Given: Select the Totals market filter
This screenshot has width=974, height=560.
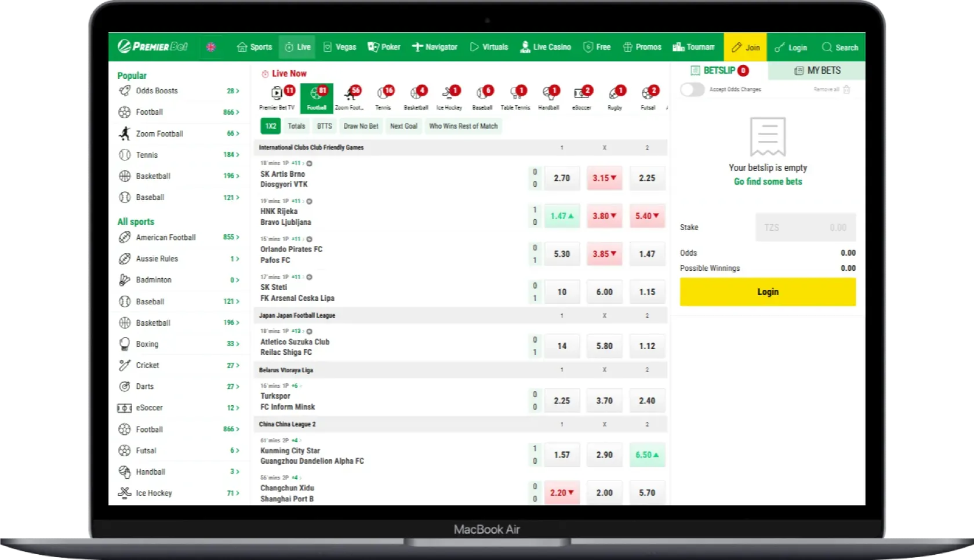Looking at the screenshot, I should 296,126.
